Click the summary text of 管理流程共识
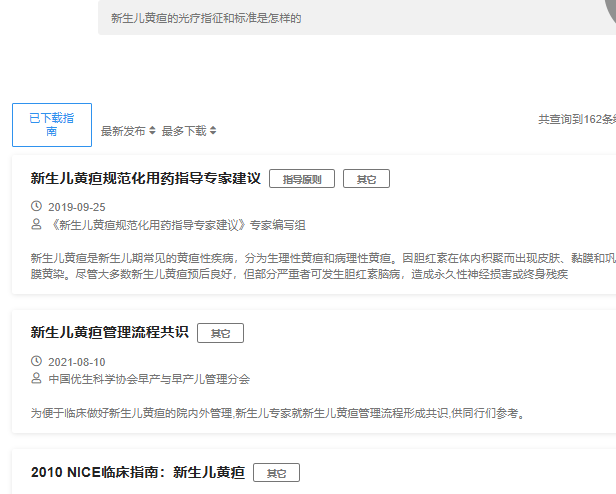This screenshot has width=616, height=494. click(277, 412)
